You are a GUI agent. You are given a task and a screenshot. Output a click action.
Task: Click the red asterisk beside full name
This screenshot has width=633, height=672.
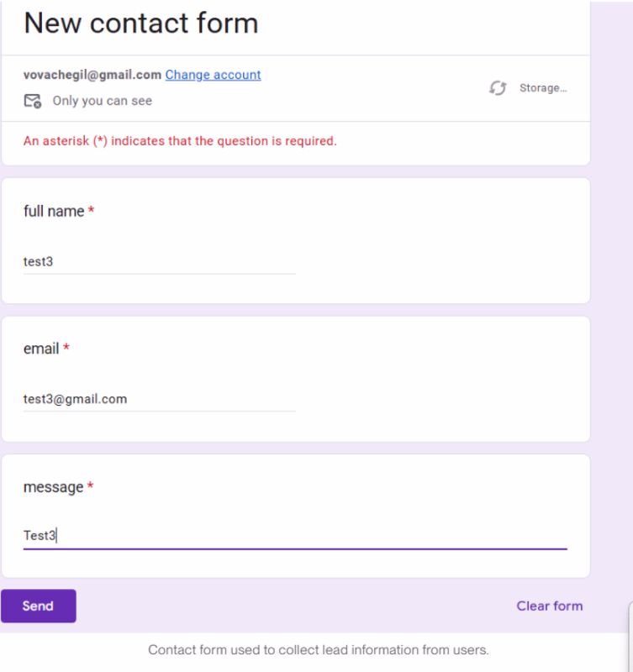[91, 211]
